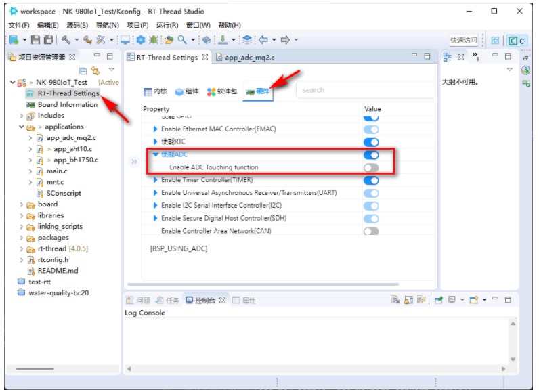Expand the UART settings row
Image resolution: width=539 pixels, height=392 pixels.
(x=155, y=192)
